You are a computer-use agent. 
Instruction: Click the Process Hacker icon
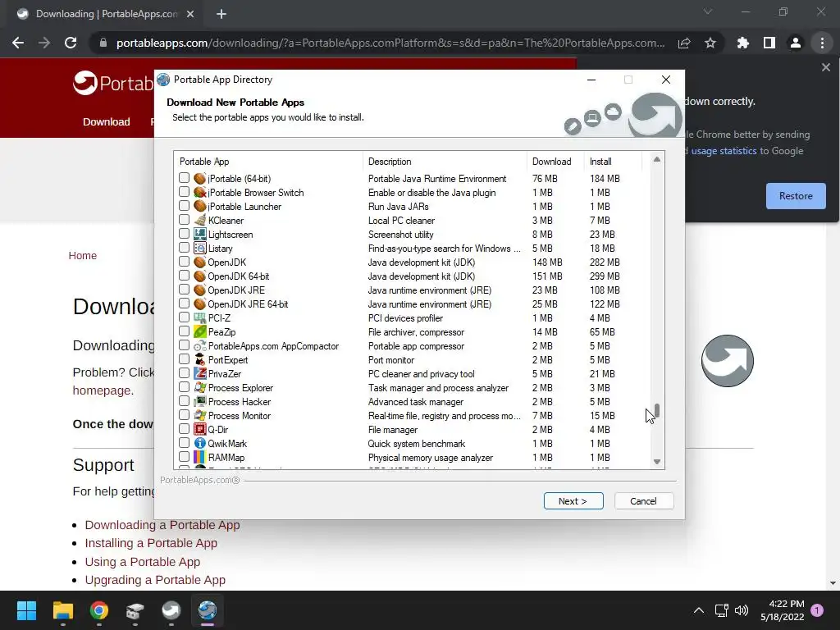pyautogui.click(x=200, y=402)
